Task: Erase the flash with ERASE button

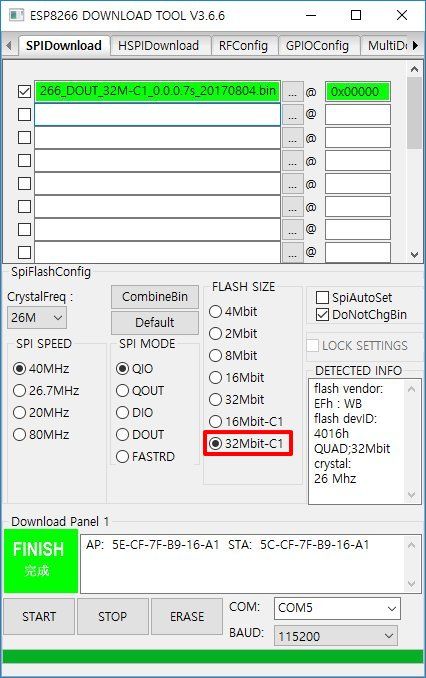Action: click(187, 616)
